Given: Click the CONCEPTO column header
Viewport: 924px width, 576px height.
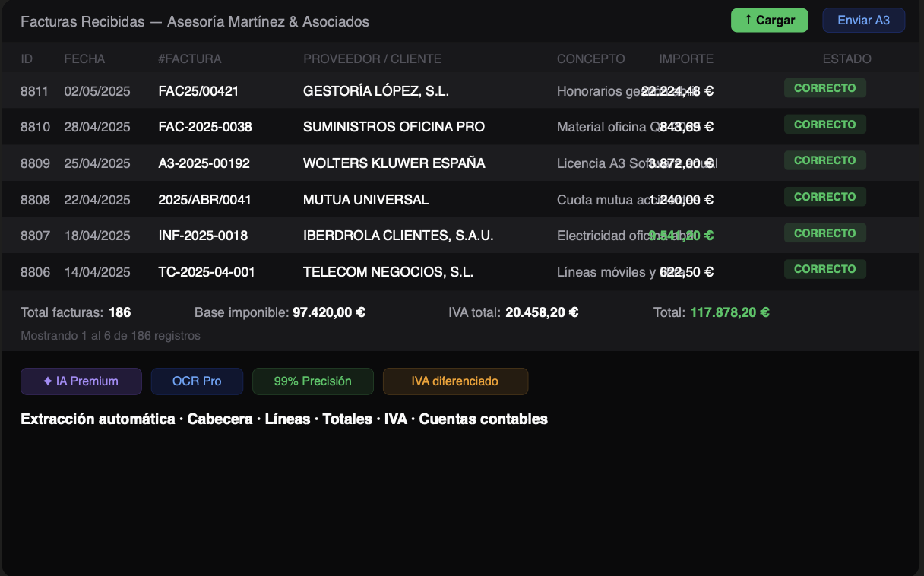Looking at the screenshot, I should click(x=591, y=59).
